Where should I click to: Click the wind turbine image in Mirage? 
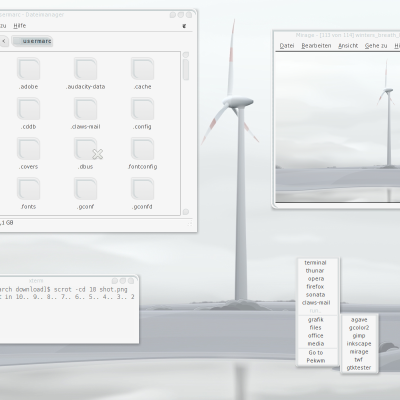point(338,127)
